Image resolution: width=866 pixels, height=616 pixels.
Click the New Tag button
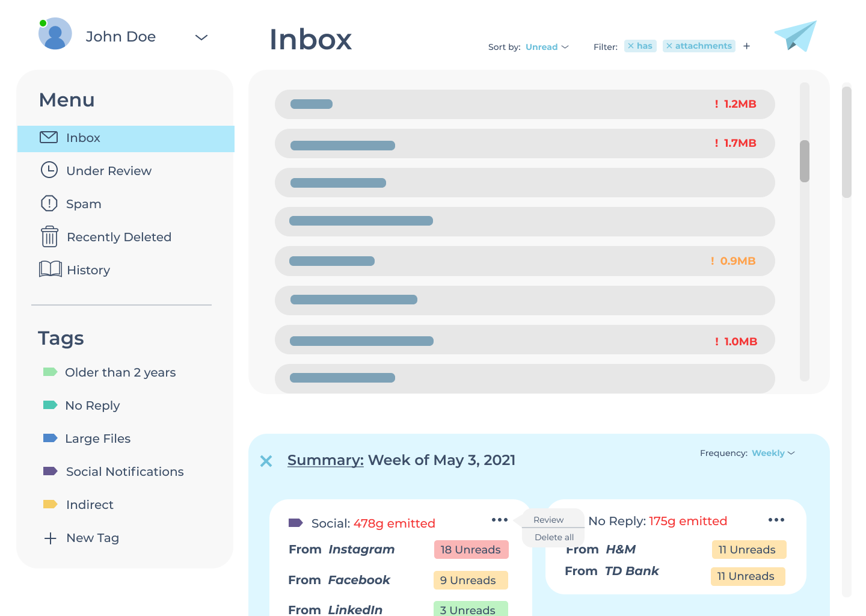pos(81,538)
